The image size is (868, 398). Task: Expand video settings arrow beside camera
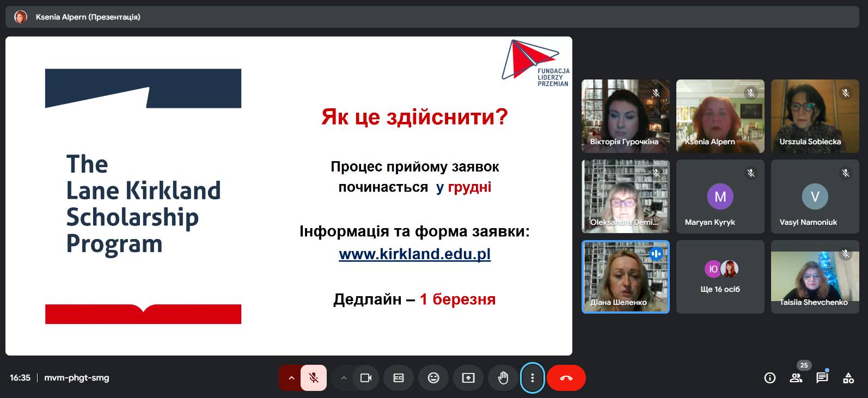343,378
